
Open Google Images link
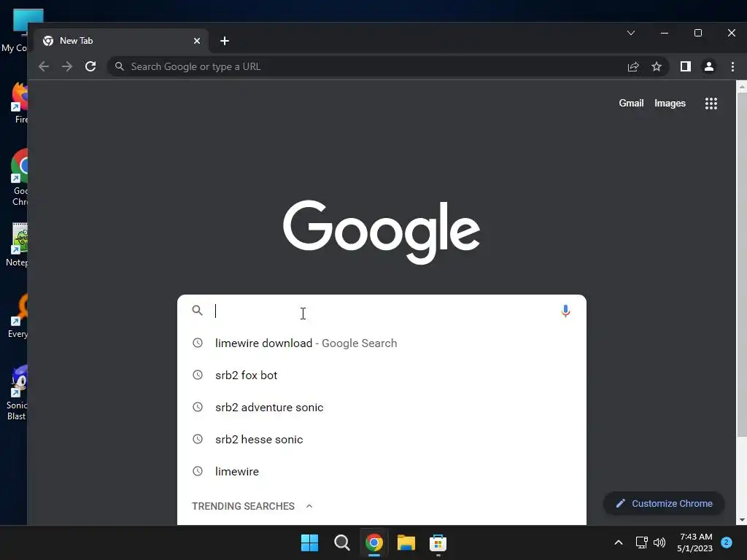[670, 103]
